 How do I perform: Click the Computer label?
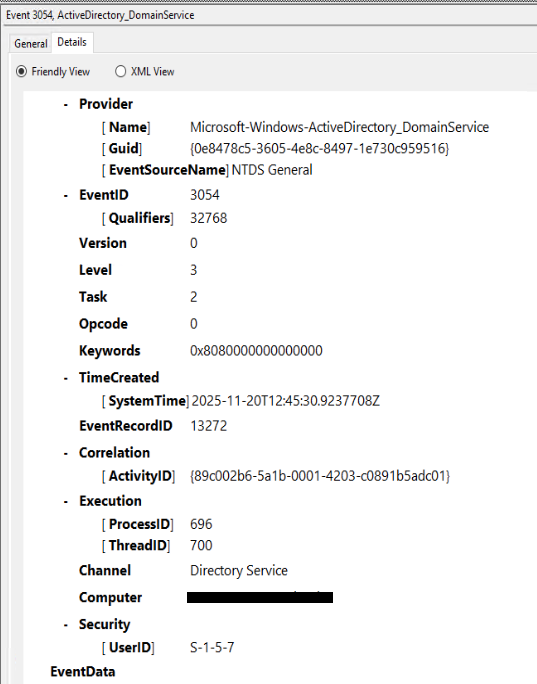110,598
